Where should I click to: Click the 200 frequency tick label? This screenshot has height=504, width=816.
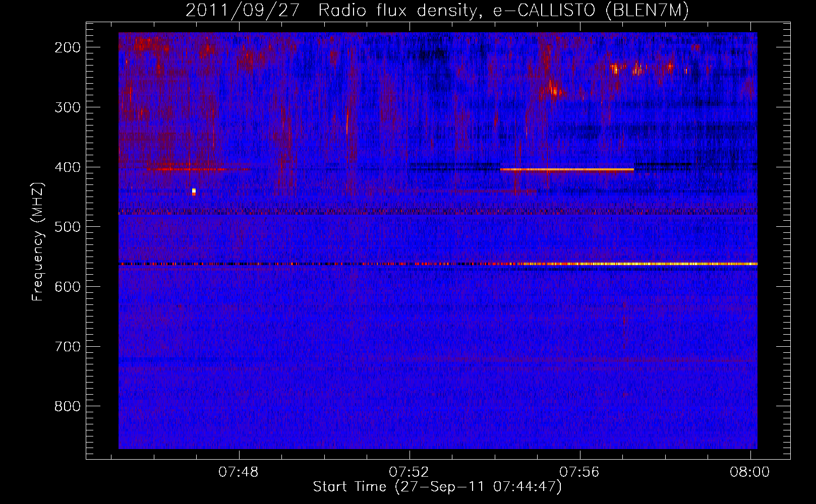click(x=67, y=47)
